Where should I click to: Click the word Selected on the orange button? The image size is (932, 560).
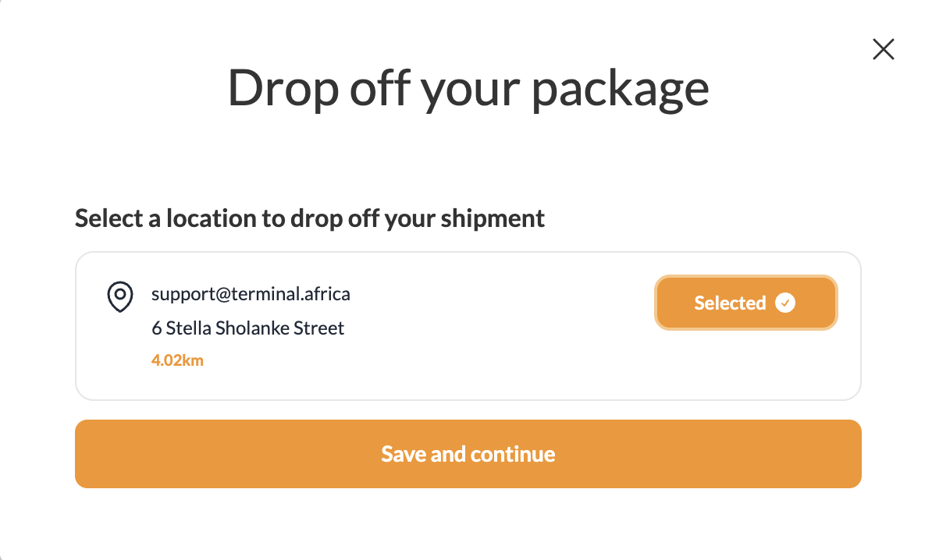coord(730,303)
